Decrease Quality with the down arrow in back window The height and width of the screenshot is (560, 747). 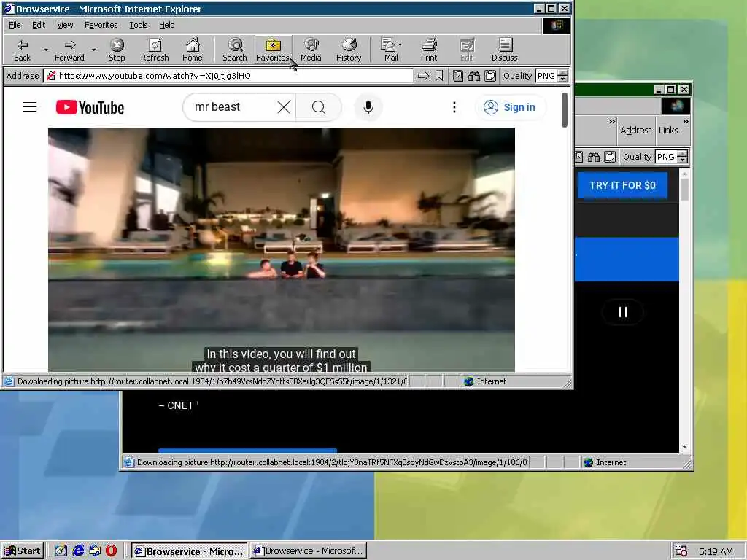click(x=683, y=160)
